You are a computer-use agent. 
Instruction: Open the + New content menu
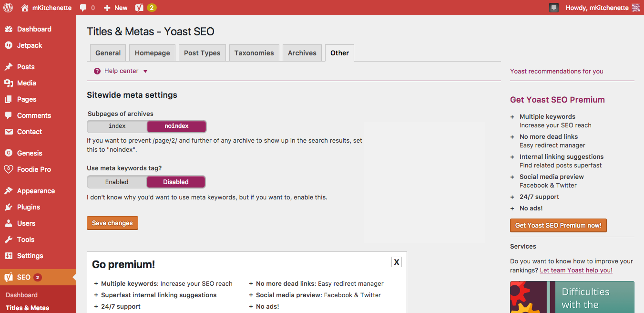click(x=116, y=8)
